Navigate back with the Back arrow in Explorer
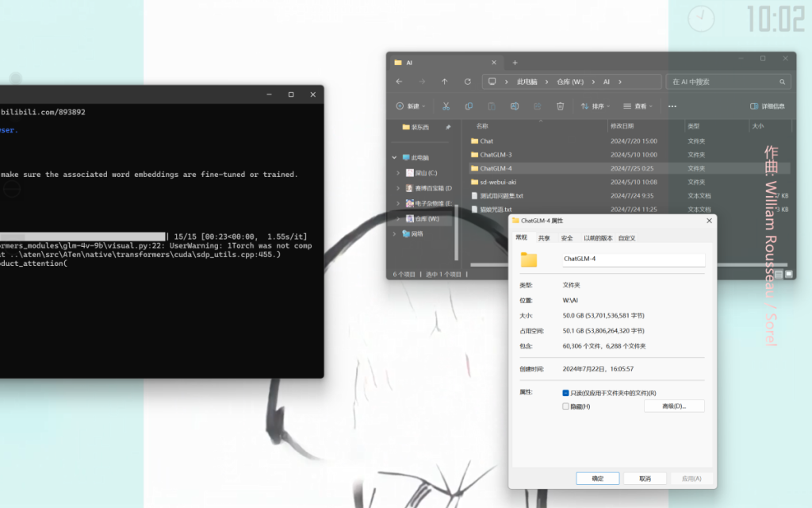This screenshot has width=812, height=508. click(x=399, y=82)
